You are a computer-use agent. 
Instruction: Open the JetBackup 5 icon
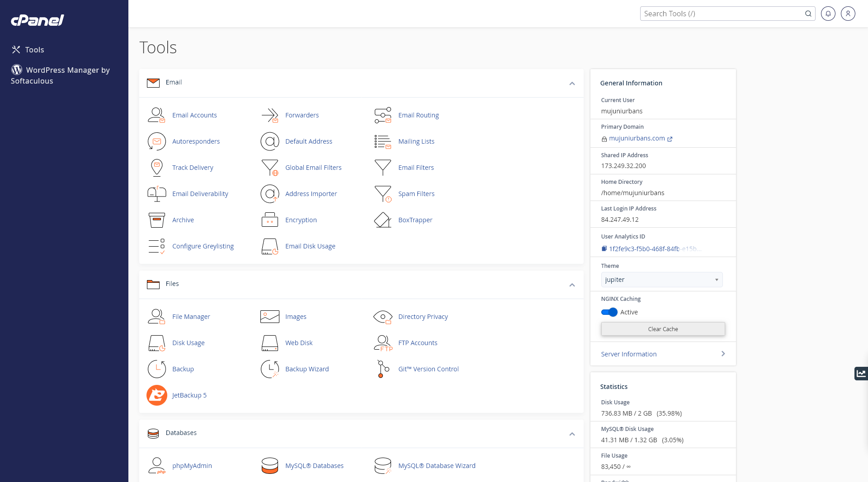[156, 395]
